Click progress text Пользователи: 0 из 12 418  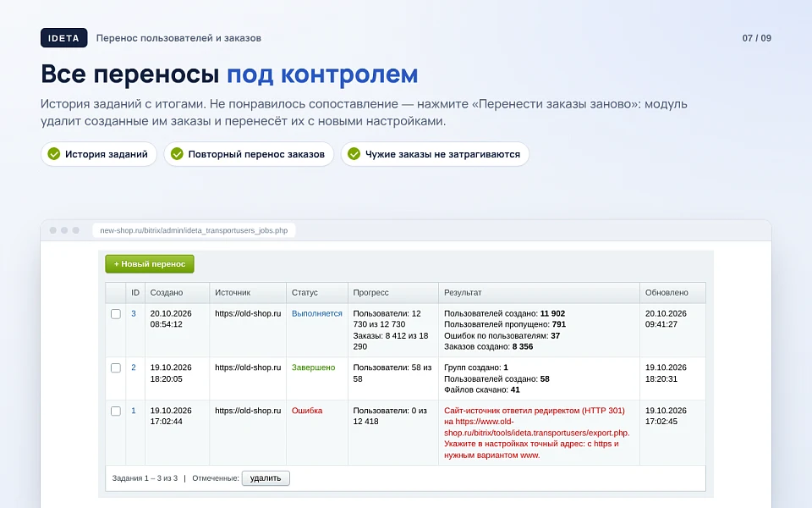coord(390,416)
